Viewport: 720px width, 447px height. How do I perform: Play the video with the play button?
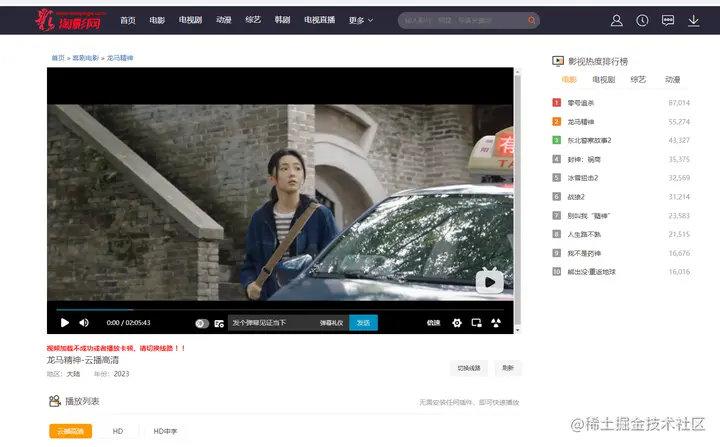coord(65,323)
